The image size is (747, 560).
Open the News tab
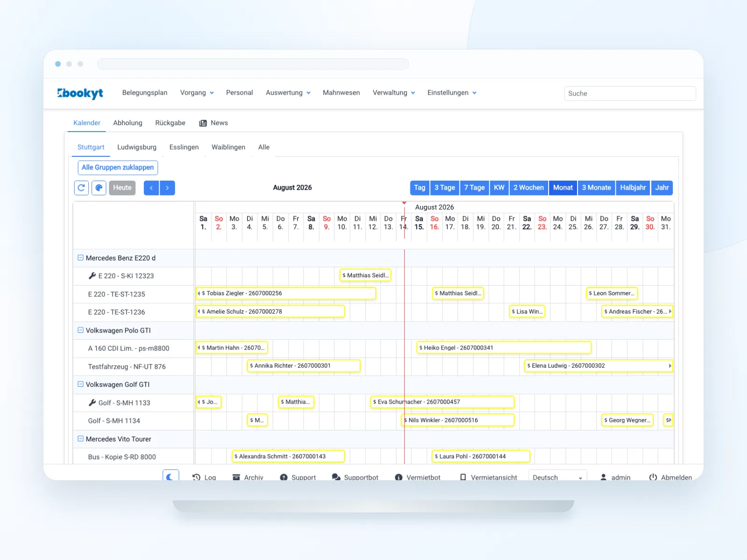213,123
